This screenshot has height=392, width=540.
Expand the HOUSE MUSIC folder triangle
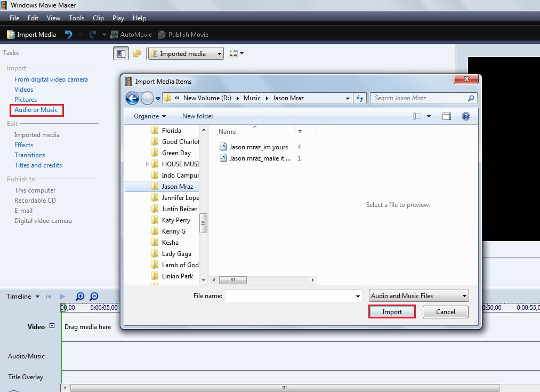[147, 164]
